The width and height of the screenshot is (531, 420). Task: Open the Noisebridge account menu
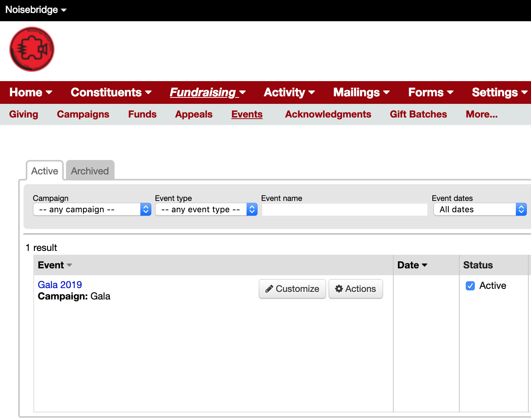point(36,10)
